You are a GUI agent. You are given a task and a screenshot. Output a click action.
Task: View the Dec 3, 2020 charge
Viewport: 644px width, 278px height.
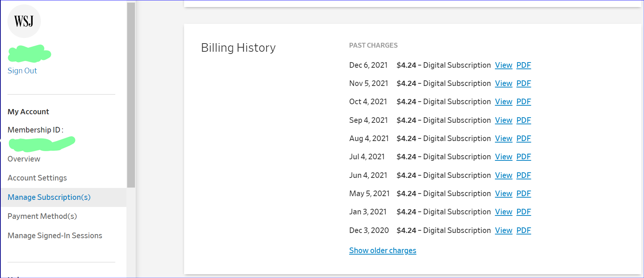tap(503, 230)
